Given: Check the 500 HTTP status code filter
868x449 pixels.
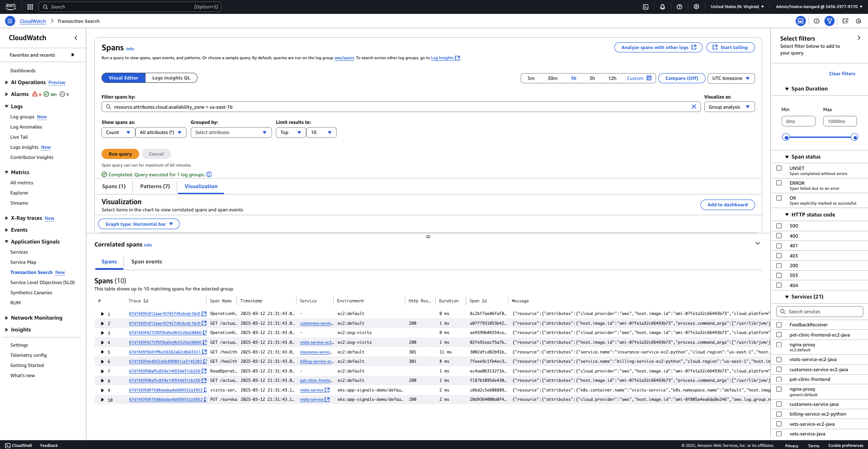Looking at the screenshot, I should pos(779,226).
